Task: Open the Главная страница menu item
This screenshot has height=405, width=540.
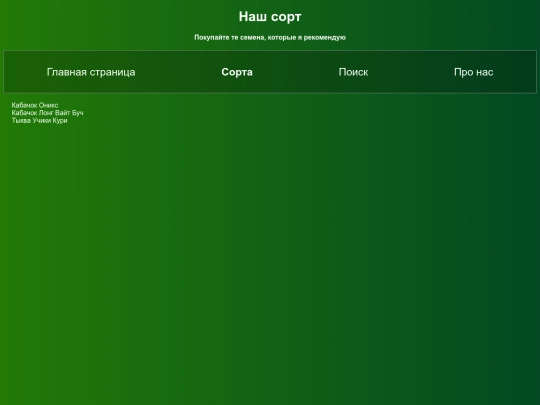Action: [91, 72]
